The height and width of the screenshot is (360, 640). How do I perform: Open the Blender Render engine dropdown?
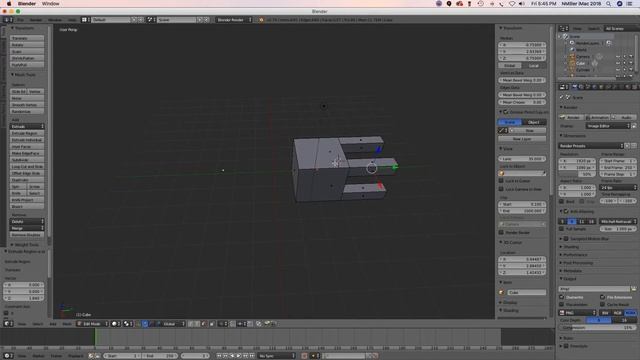pyautogui.click(x=234, y=20)
